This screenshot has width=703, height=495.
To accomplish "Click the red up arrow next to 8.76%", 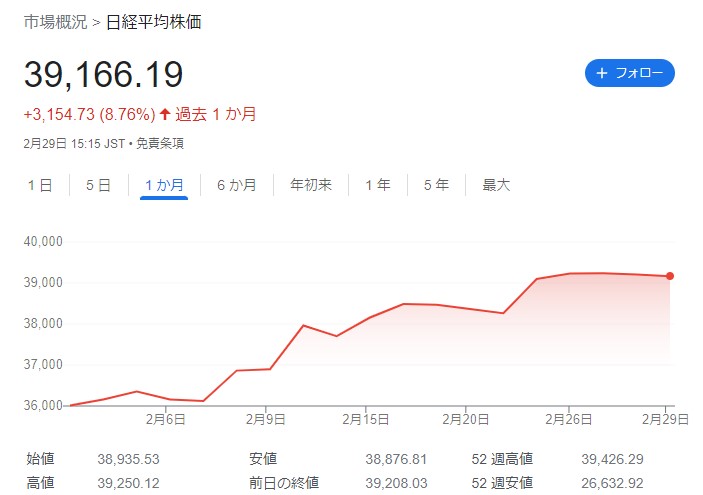I will point(165,114).
